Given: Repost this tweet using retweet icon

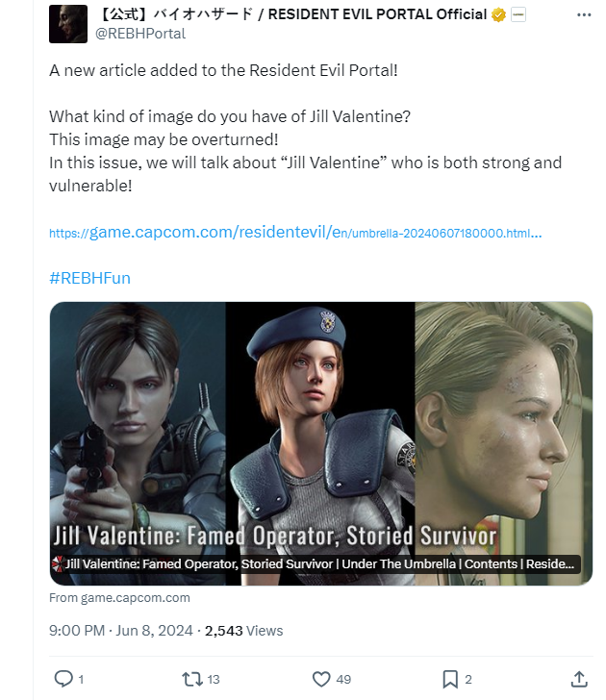Looking at the screenshot, I should point(192,679).
